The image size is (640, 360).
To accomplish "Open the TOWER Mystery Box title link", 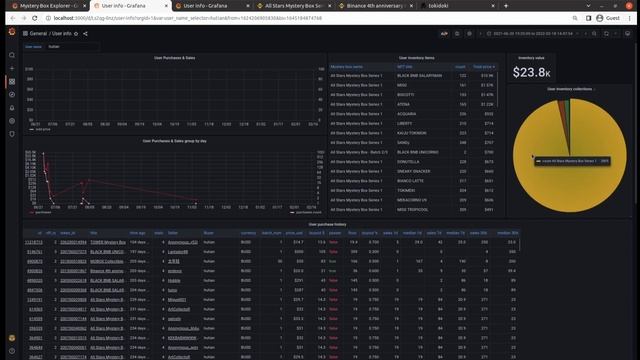I will pyautogui.click(x=108, y=242).
